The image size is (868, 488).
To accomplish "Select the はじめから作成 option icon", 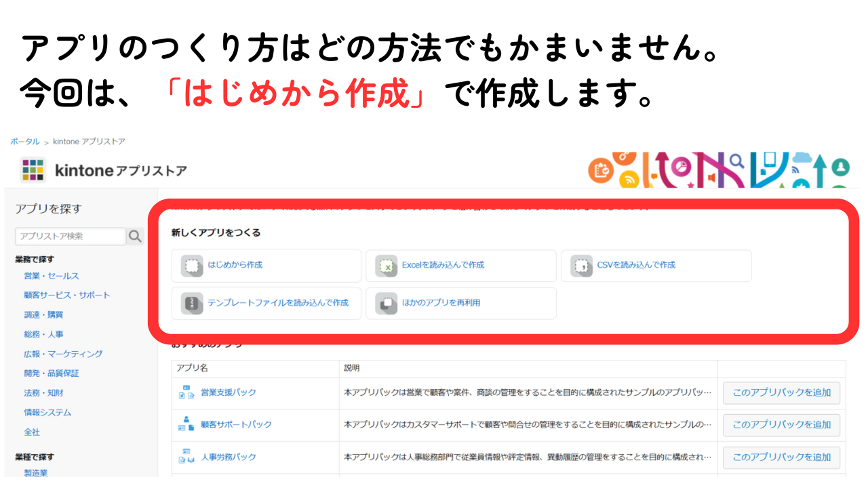I will tap(191, 266).
